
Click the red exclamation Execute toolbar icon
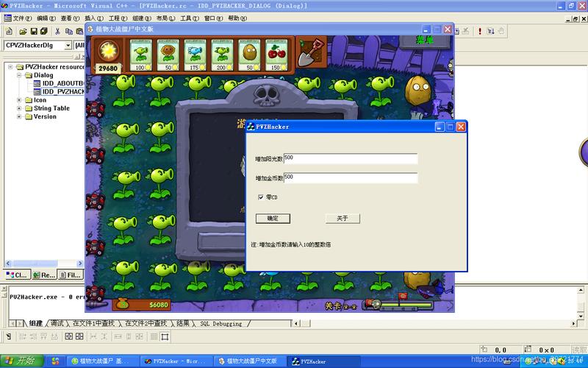point(479,32)
